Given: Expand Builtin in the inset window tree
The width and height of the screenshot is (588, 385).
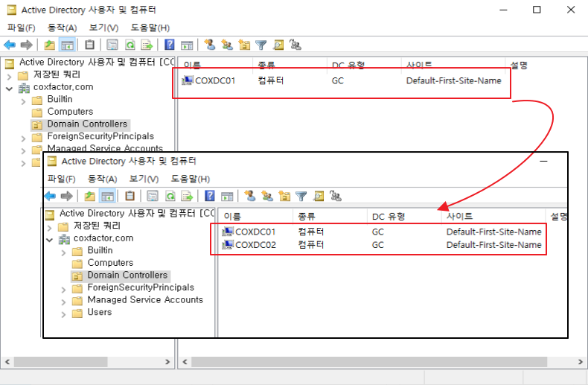Looking at the screenshot, I should (64, 252).
